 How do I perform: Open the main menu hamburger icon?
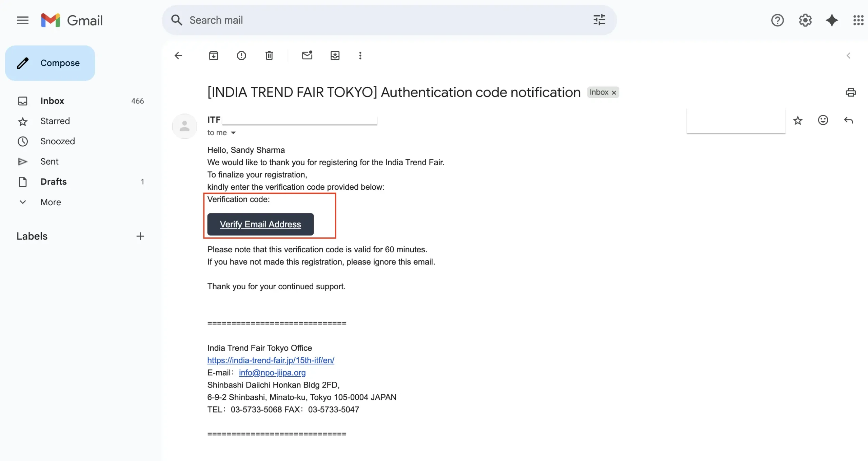[23, 20]
